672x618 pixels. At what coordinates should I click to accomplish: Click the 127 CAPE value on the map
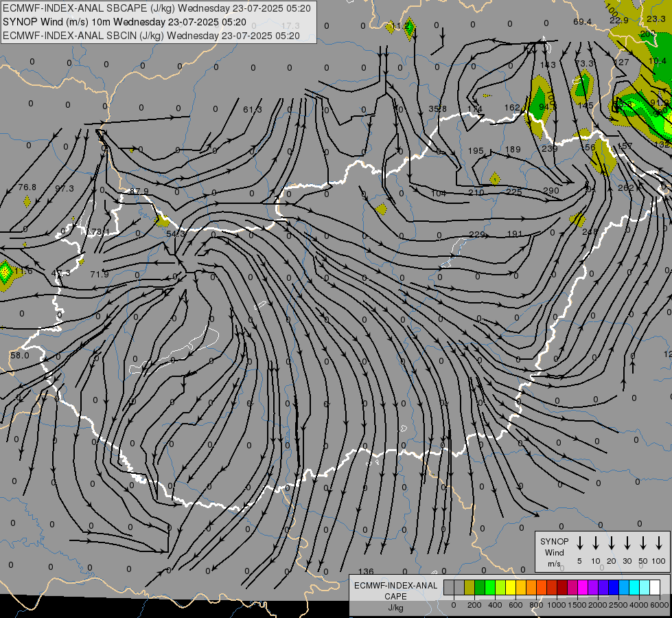(621, 62)
